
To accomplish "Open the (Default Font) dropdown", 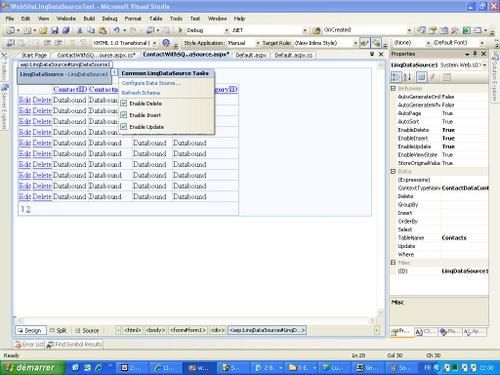I will tap(482, 43).
